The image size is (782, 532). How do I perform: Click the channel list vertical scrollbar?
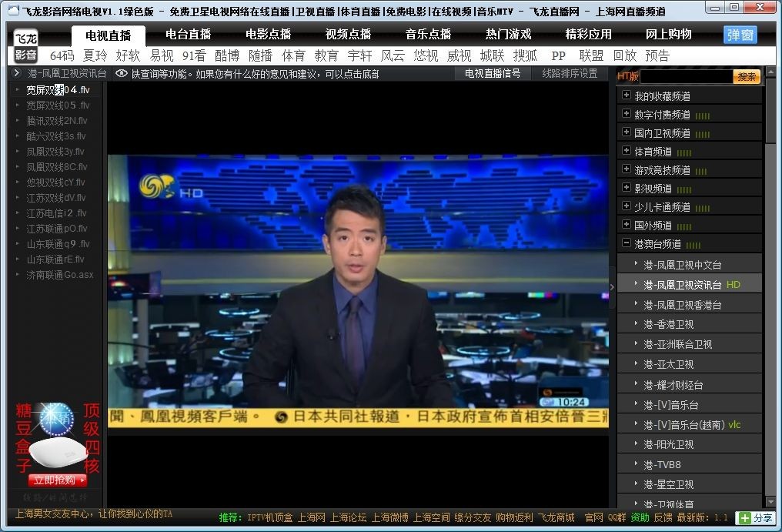click(770, 287)
